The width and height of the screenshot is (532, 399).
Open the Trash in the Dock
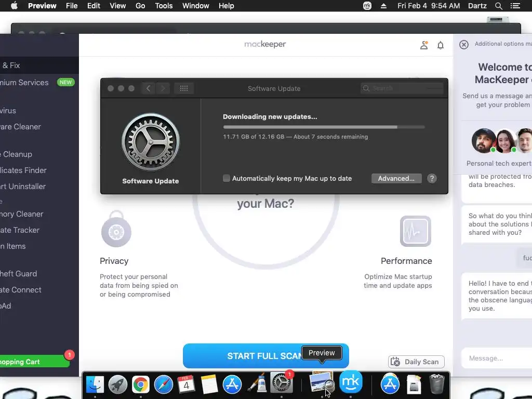436,384
